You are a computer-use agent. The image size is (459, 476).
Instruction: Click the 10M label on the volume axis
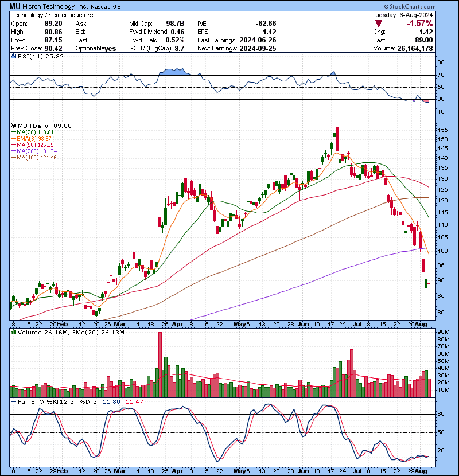(443, 390)
